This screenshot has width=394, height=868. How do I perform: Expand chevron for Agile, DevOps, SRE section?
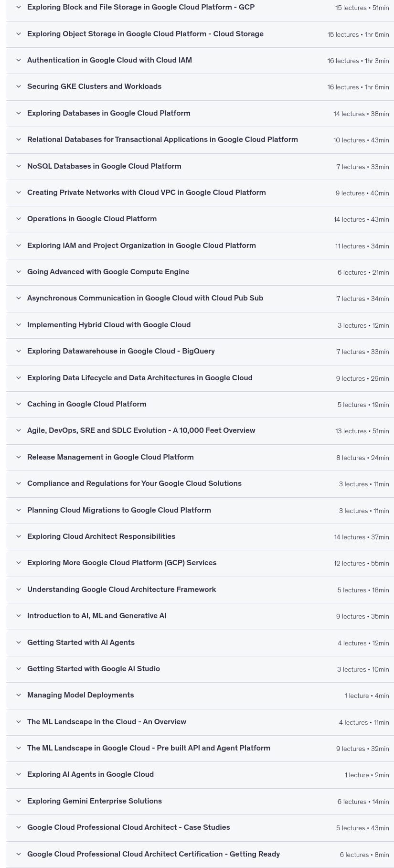pyautogui.click(x=19, y=430)
